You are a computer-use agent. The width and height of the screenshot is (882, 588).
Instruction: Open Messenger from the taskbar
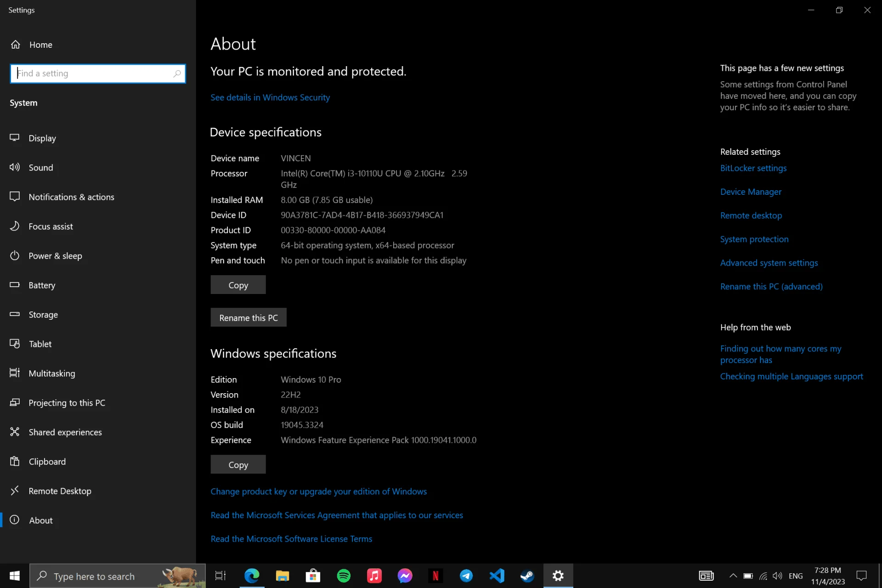pos(405,576)
